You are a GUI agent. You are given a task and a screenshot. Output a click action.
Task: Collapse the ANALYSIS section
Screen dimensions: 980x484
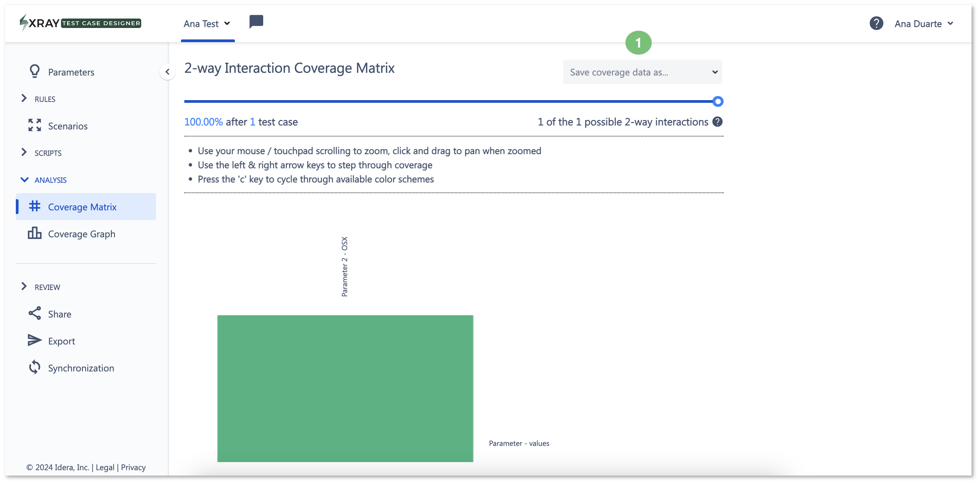point(43,180)
